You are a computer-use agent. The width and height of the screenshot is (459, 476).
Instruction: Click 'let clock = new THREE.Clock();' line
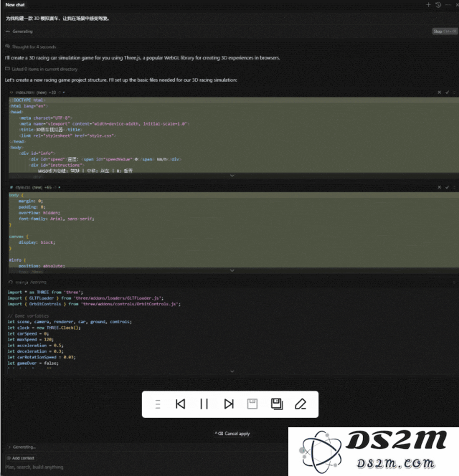44,328
